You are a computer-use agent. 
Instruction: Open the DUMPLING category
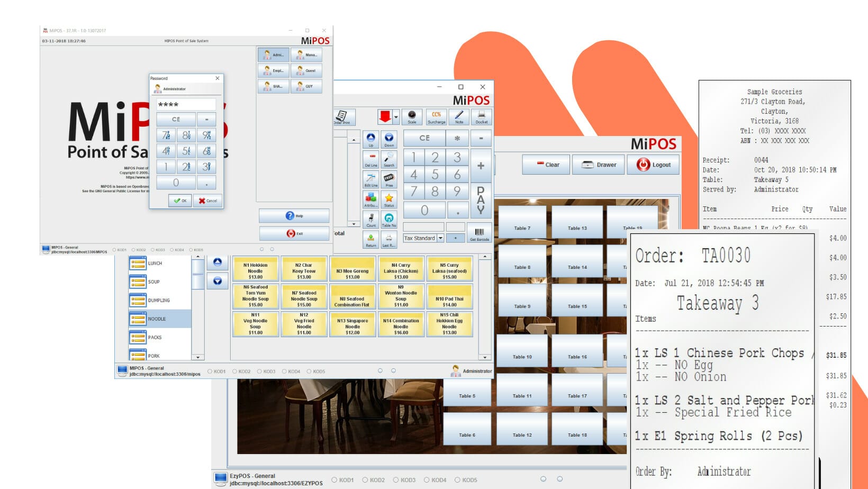[159, 300]
